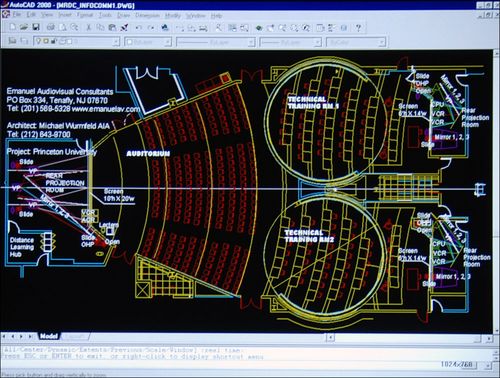Click the Print icon in the toolbar
500x378 pixels.
pyautogui.click(x=51, y=27)
